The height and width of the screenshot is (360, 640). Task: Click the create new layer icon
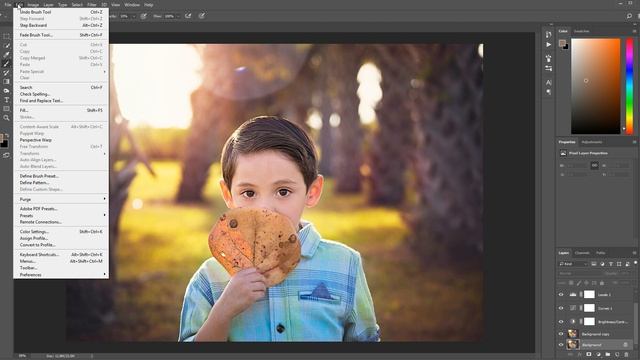click(x=617, y=355)
